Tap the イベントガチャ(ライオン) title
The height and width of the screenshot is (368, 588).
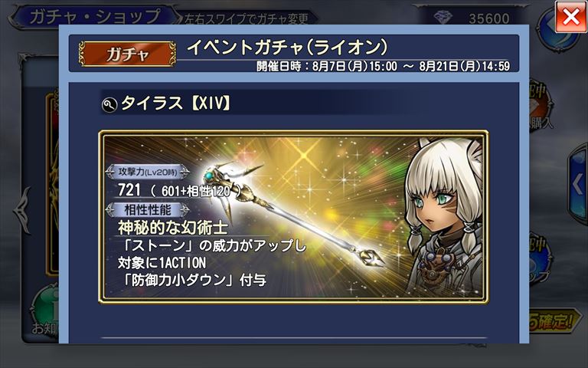point(287,48)
